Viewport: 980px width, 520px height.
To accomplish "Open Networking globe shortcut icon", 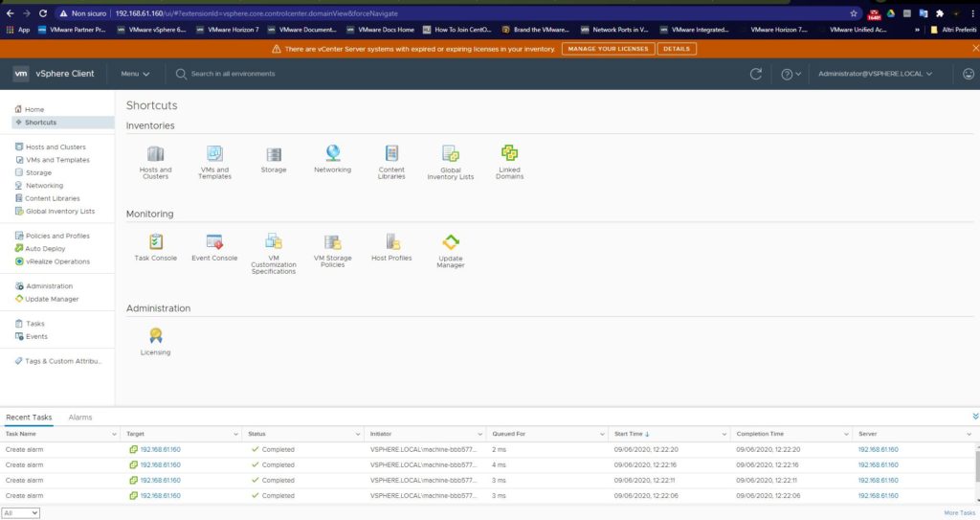I will click(x=332, y=152).
